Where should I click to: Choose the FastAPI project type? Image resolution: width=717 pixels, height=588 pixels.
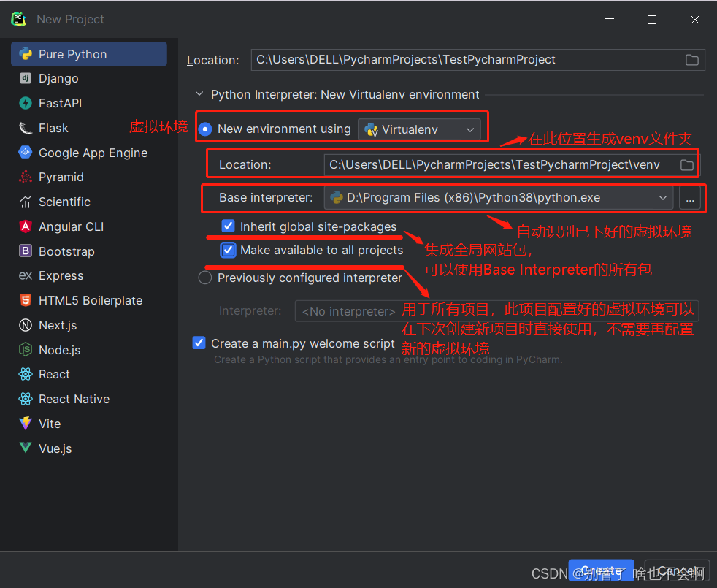(x=88, y=103)
